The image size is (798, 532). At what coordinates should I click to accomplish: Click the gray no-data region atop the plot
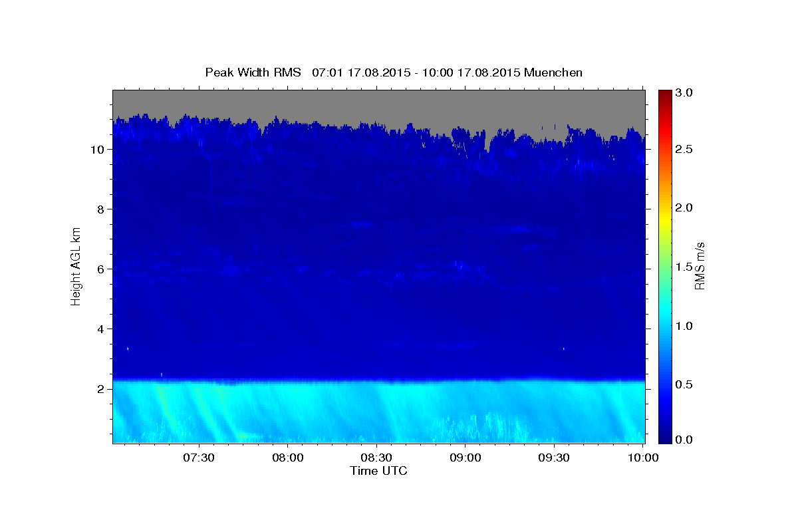[x=378, y=103]
